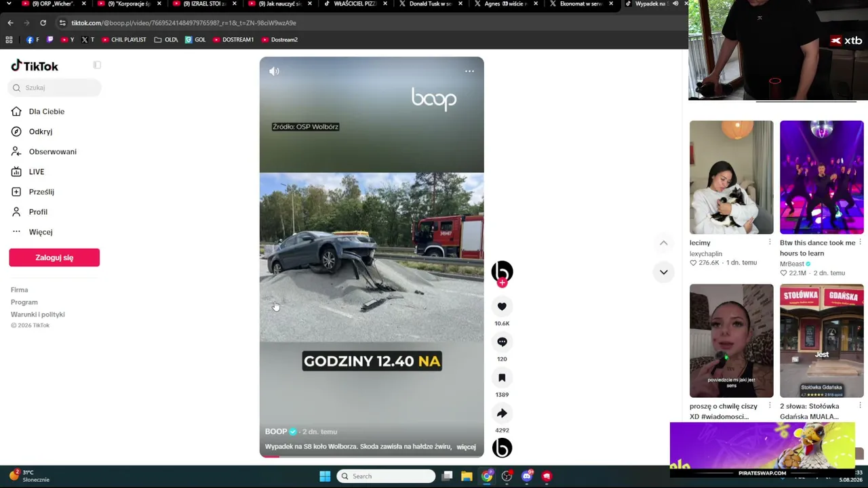Open the Firma footer link
The image size is (868, 488).
(x=19, y=290)
